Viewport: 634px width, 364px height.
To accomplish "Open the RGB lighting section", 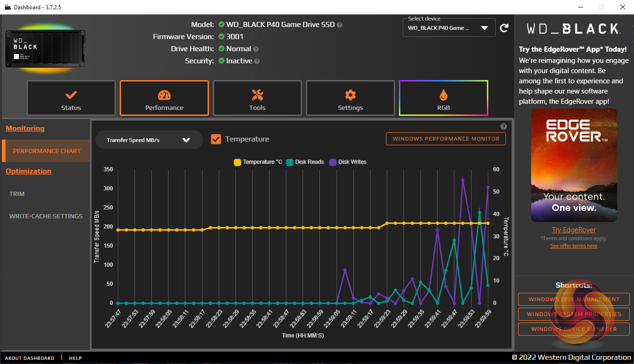I will pyautogui.click(x=443, y=98).
